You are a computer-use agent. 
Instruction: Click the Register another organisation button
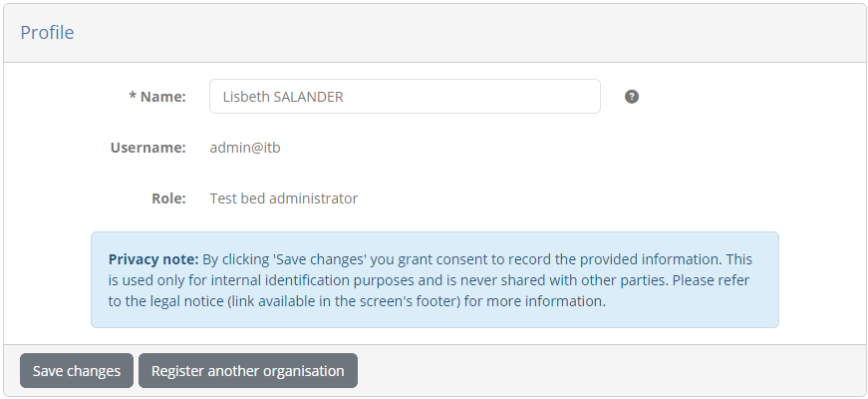coord(248,371)
